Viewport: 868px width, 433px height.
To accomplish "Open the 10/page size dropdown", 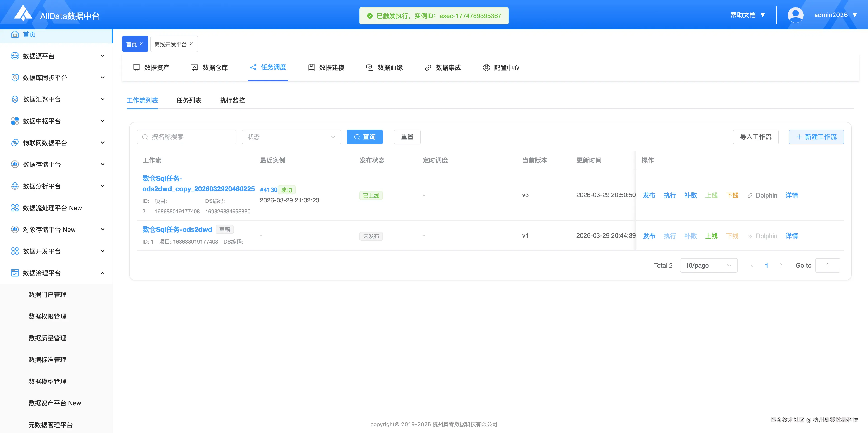I will (x=708, y=266).
